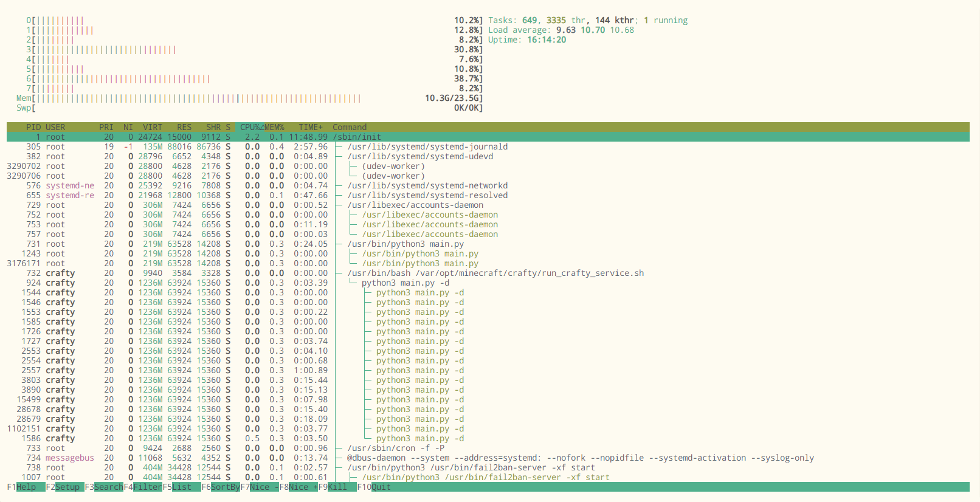Select accounts-daemon thread with PID 757
Image resolution: width=980 pixels, height=502 pixels.
[488, 234]
